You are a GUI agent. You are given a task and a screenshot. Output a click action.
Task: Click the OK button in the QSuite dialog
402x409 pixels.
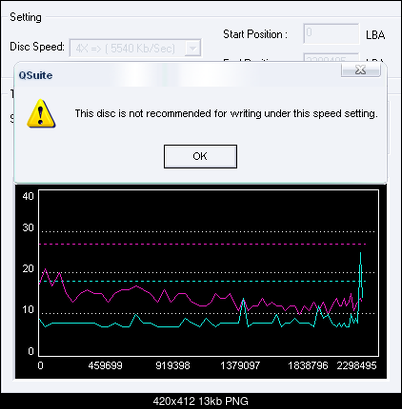[200, 156]
